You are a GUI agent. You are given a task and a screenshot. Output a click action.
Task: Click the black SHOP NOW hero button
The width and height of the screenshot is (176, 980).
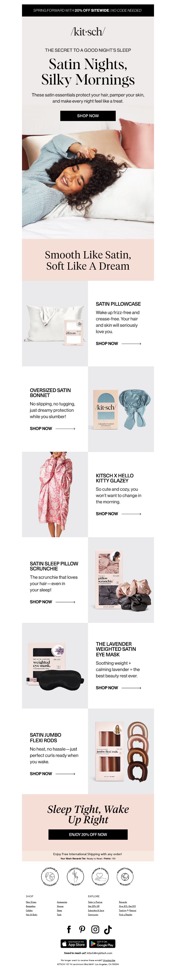click(88, 116)
